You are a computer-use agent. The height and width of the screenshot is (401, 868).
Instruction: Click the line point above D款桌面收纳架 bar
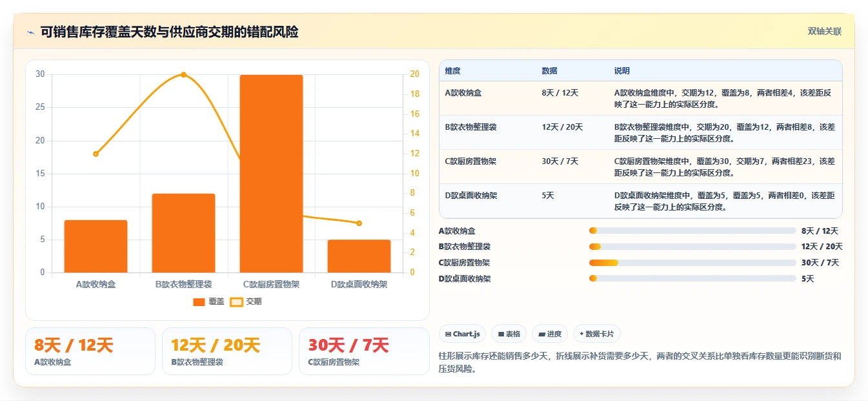[x=359, y=223]
